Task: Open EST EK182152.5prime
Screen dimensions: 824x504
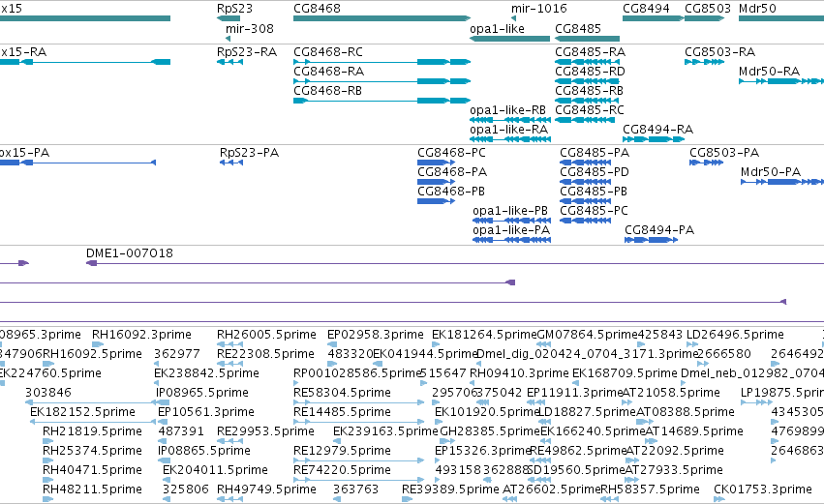Action: click(82, 413)
